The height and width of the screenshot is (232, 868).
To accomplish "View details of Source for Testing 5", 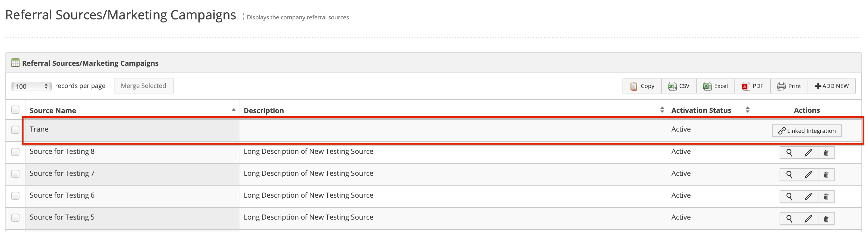I will (789, 219).
